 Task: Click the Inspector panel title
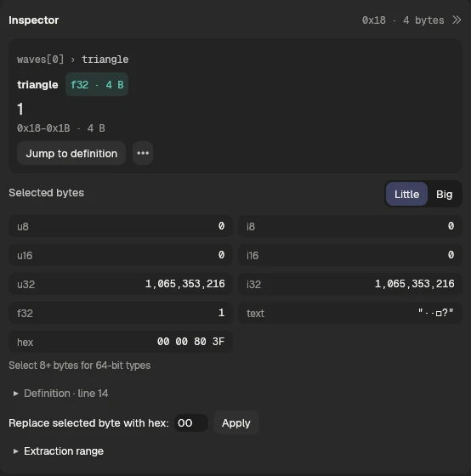point(34,20)
